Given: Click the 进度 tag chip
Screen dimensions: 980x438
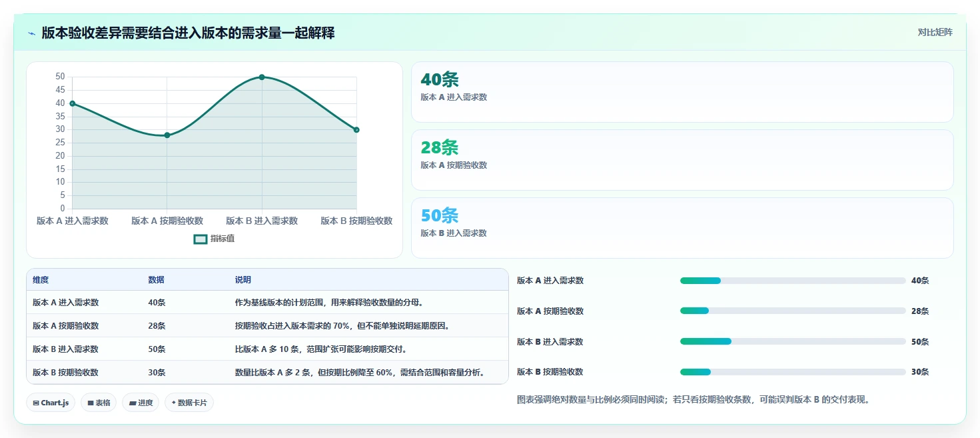Looking at the screenshot, I should (141, 403).
